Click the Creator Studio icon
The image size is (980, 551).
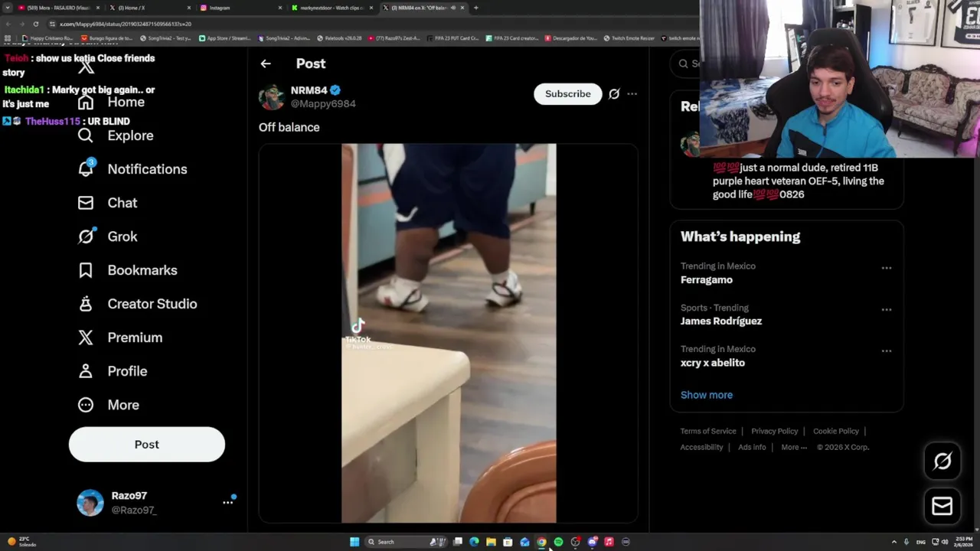(86, 304)
